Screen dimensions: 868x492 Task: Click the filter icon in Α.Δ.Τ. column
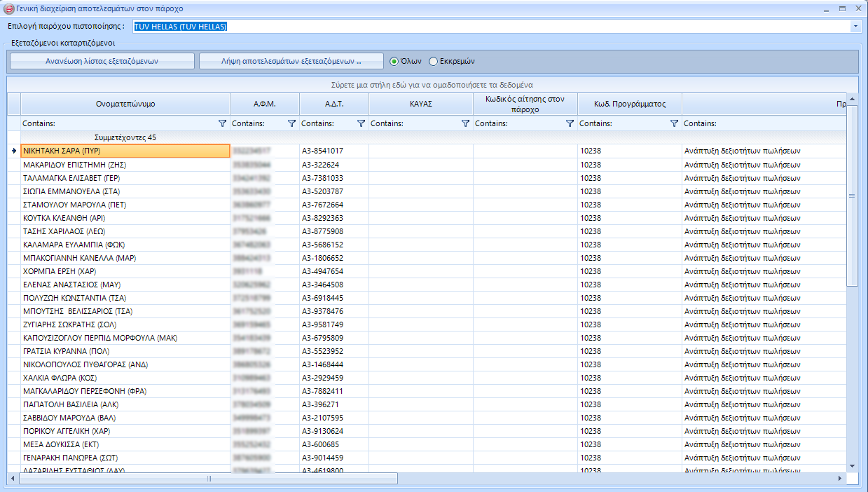pyautogui.click(x=361, y=123)
